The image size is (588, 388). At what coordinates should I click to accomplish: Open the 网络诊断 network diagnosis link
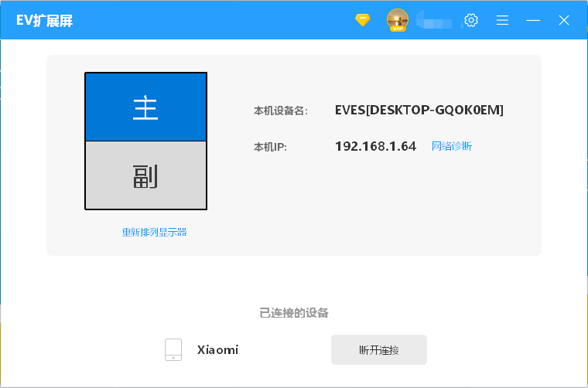tap(452, 146)
